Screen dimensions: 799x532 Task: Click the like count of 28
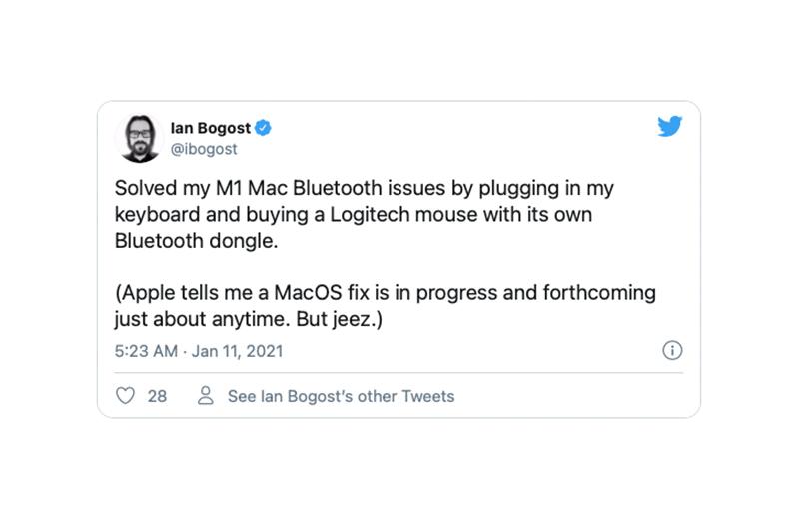[x=157, y=396]
